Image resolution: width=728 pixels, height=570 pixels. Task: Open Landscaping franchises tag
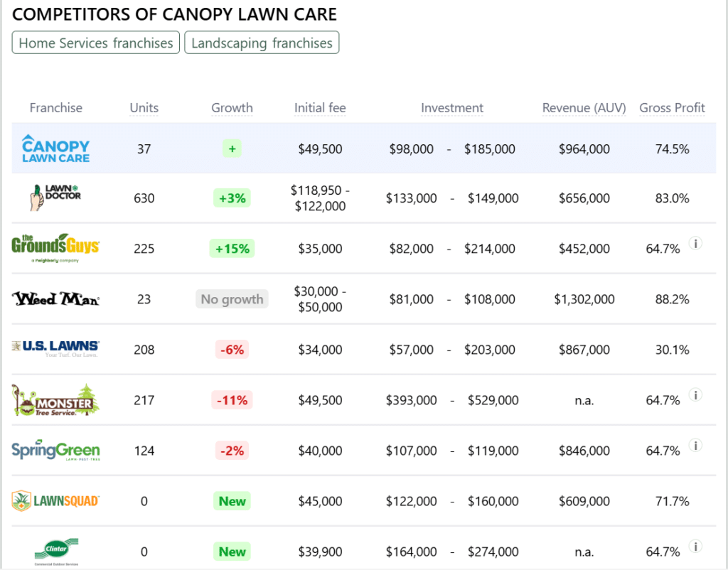pyautogui.click(x=262, y=43)
